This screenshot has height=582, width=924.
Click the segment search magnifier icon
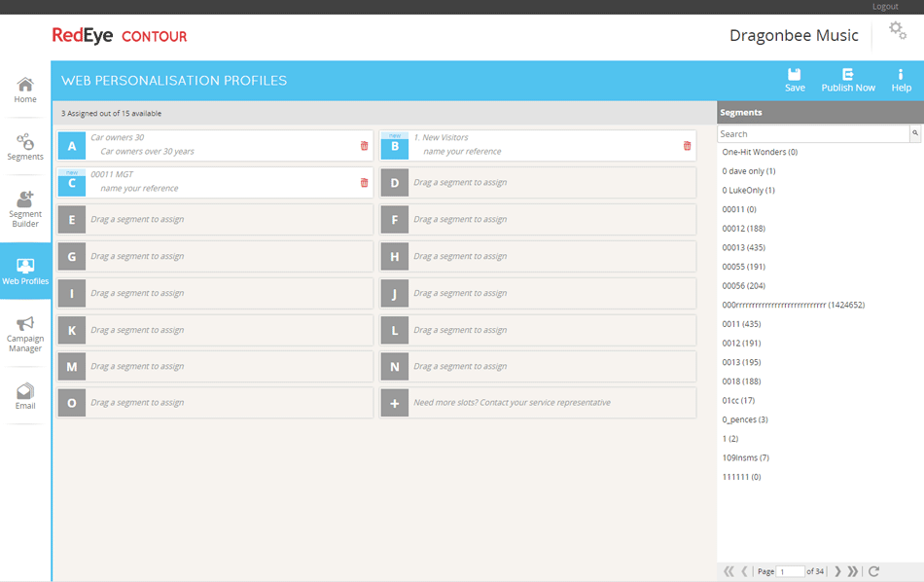[915, 133]
